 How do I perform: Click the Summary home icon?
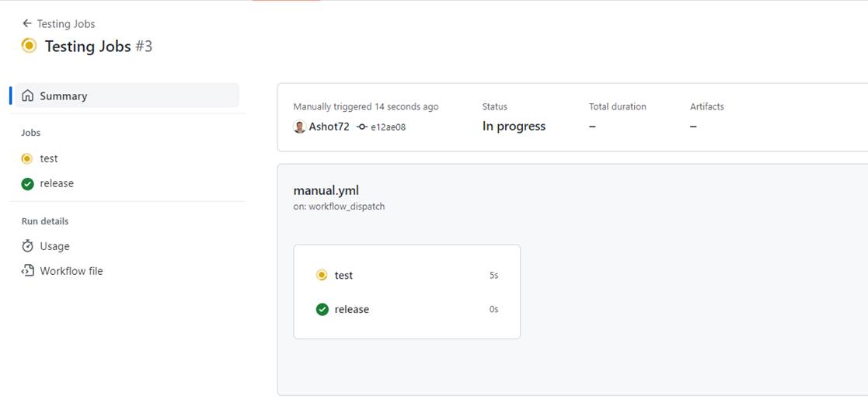tap(28, 96)
